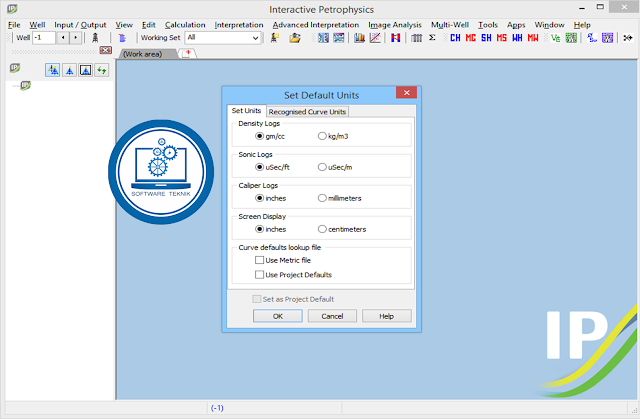Open the Tools menu
The height and width of the screenshot is (419, 640).
tap(488, 25)
